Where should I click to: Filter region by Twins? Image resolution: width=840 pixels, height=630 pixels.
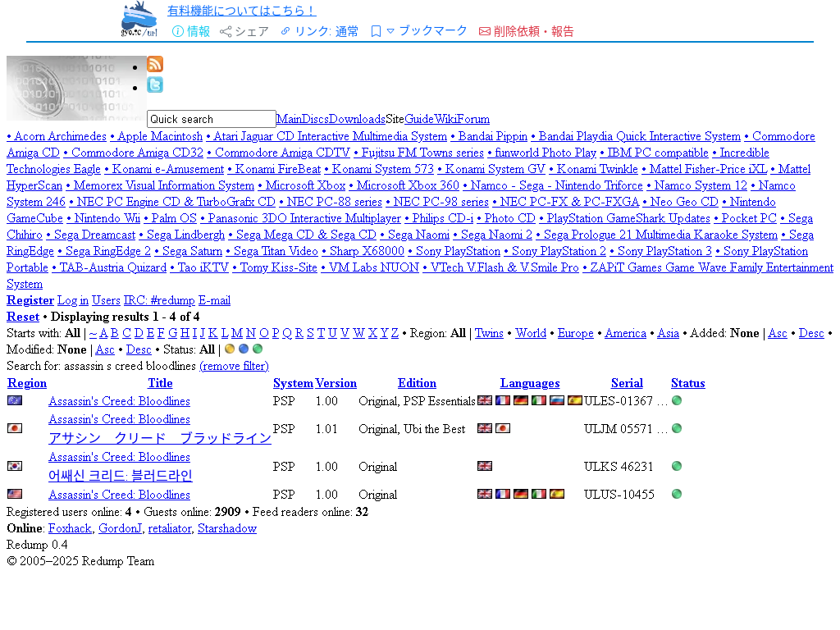pyautogui.click(x=489, y=333)
